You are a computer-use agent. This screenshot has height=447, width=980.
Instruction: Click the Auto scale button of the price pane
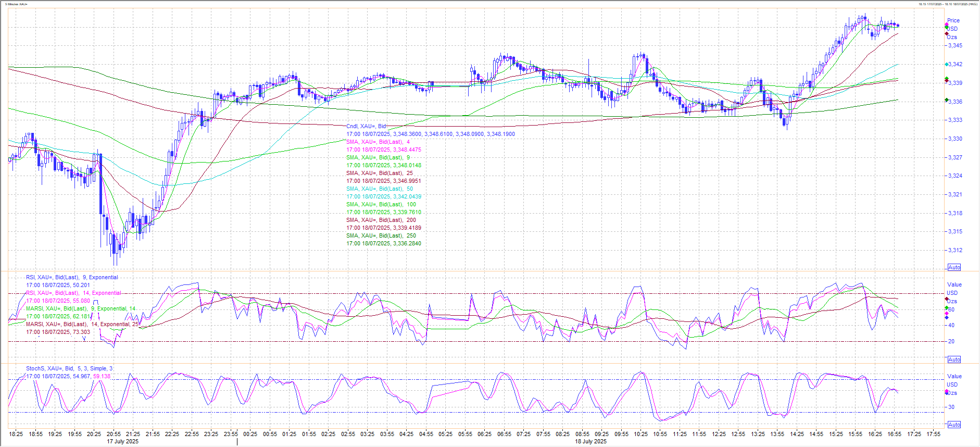954,267
